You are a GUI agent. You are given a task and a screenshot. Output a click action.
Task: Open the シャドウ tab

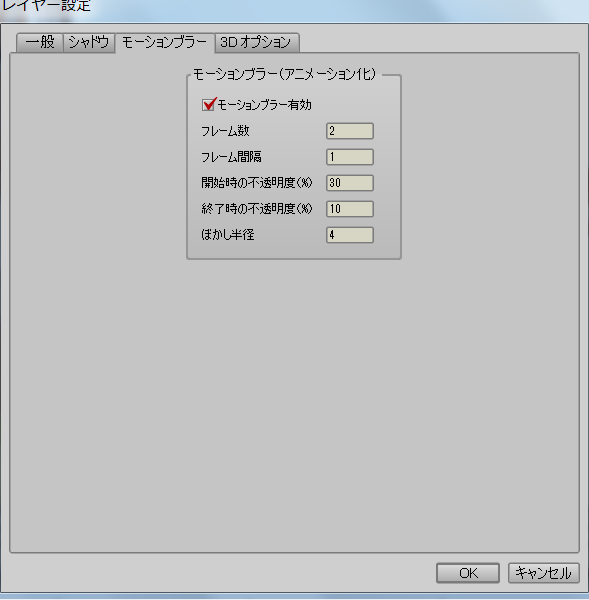[89, 42]
